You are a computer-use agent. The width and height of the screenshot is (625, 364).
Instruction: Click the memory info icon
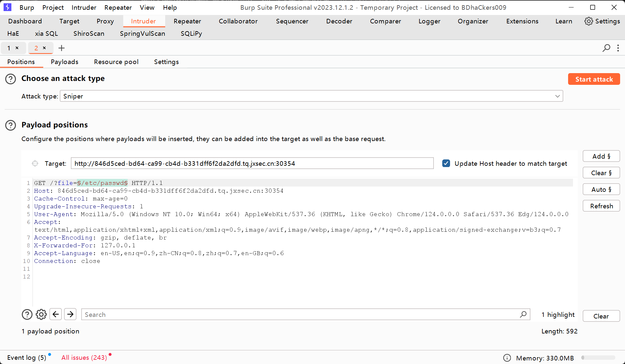pos(507,358)
